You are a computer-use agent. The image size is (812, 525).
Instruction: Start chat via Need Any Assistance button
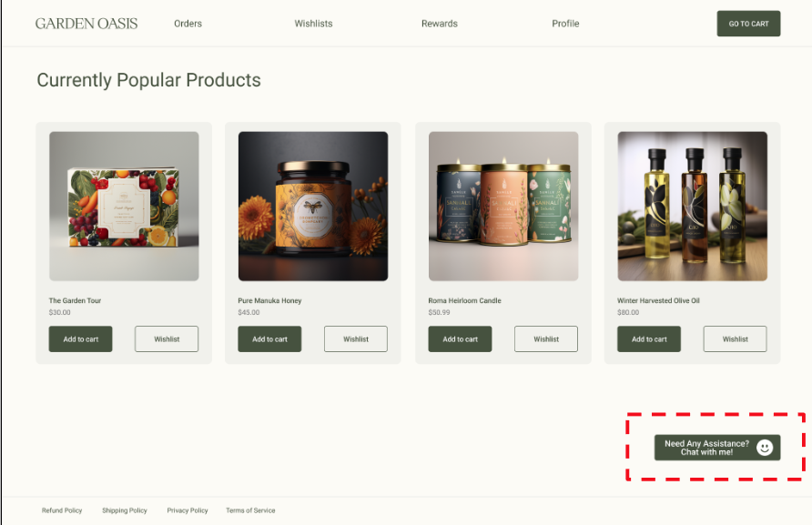706,448
